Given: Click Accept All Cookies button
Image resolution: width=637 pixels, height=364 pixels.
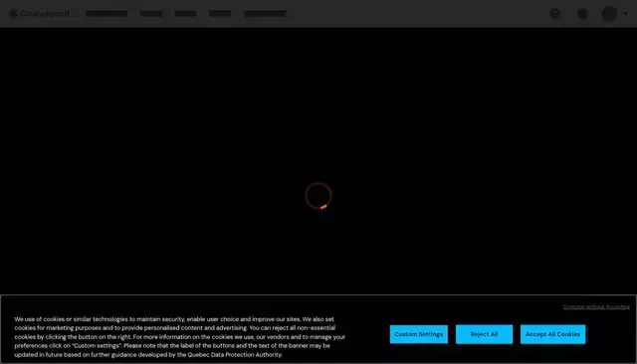Looking at the screenshot, I should pyautogui.click(x=552, y=334).
